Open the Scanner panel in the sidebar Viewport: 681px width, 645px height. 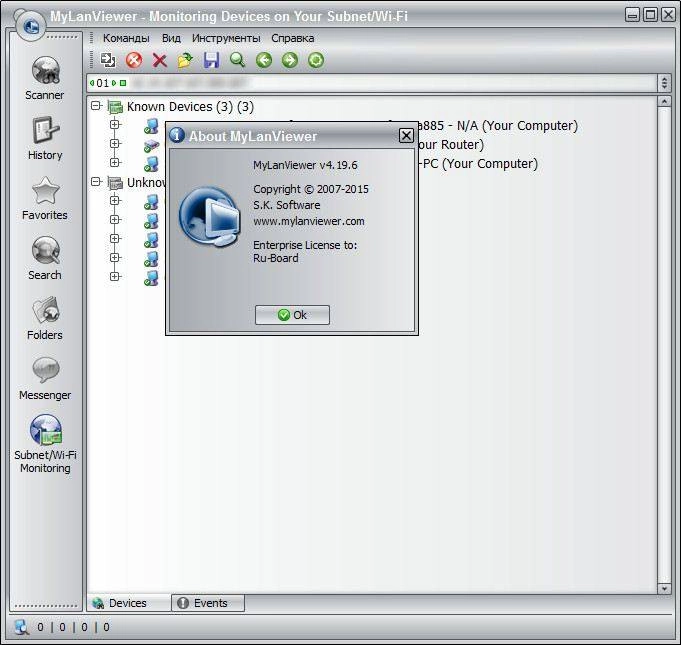[x=45, y=78]
